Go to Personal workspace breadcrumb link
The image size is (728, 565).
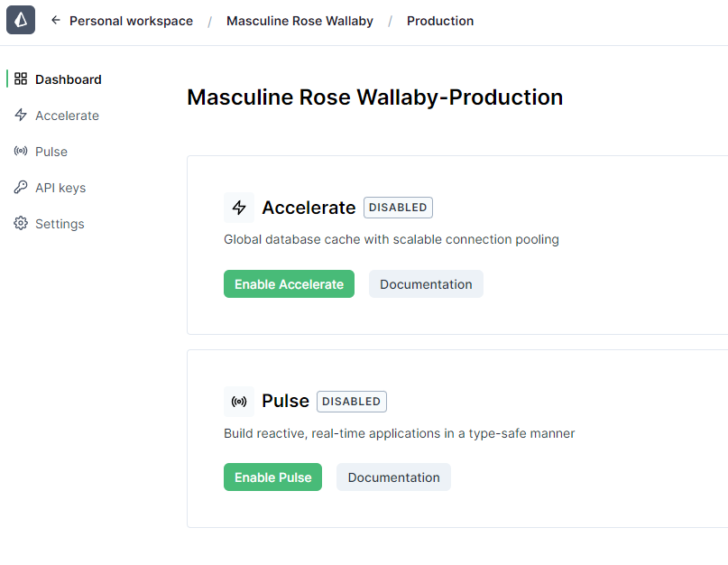pyautogui.click(x=131, y=21)
